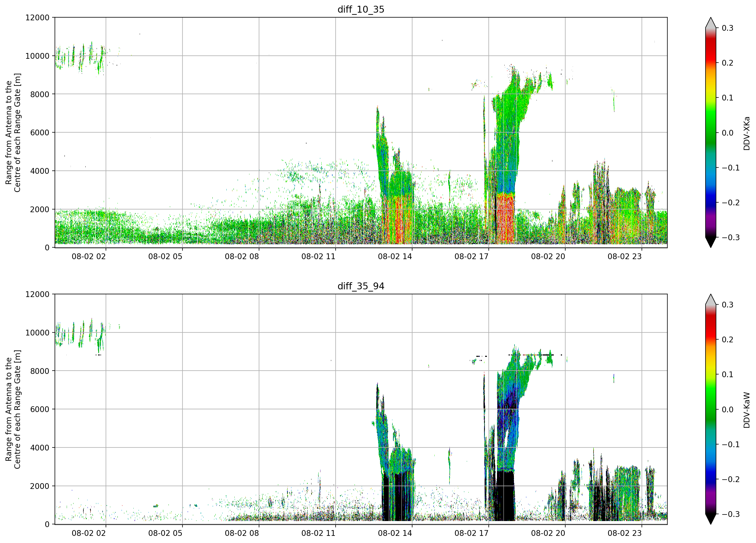This screenshot has height=543, width=756.
Task: Click the 08-02 17 x-tick under diff_35_94
Action: tap(472, 533)
